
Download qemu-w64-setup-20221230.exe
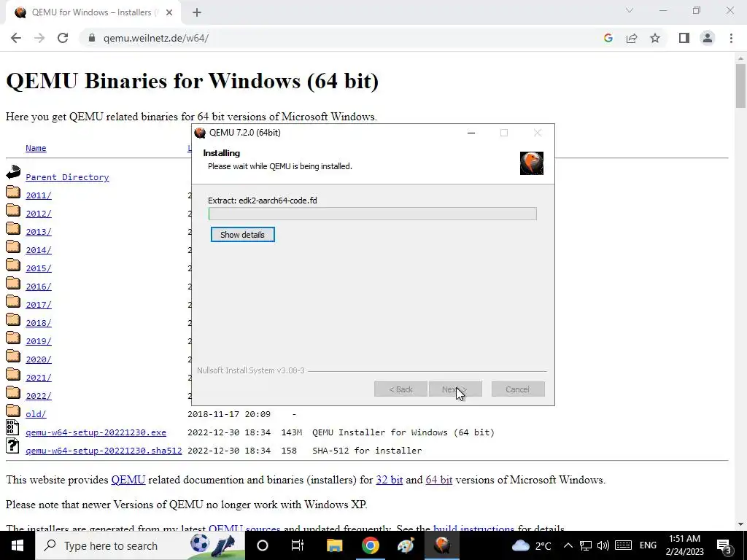96,432
